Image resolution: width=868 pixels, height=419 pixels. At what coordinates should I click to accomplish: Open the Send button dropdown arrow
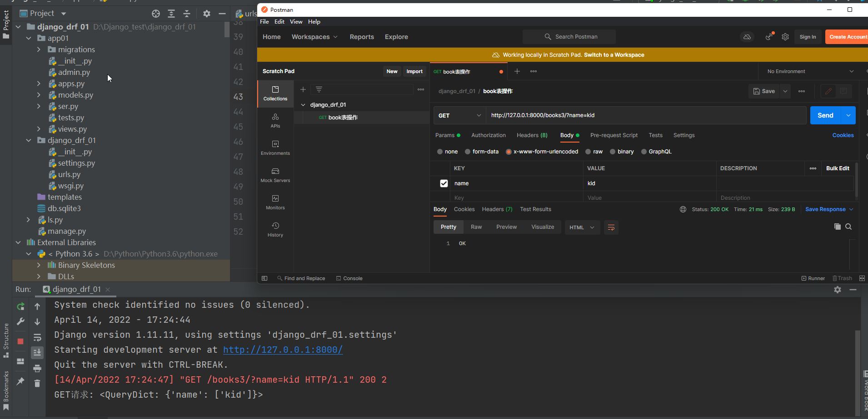click(x=848, y=115)
